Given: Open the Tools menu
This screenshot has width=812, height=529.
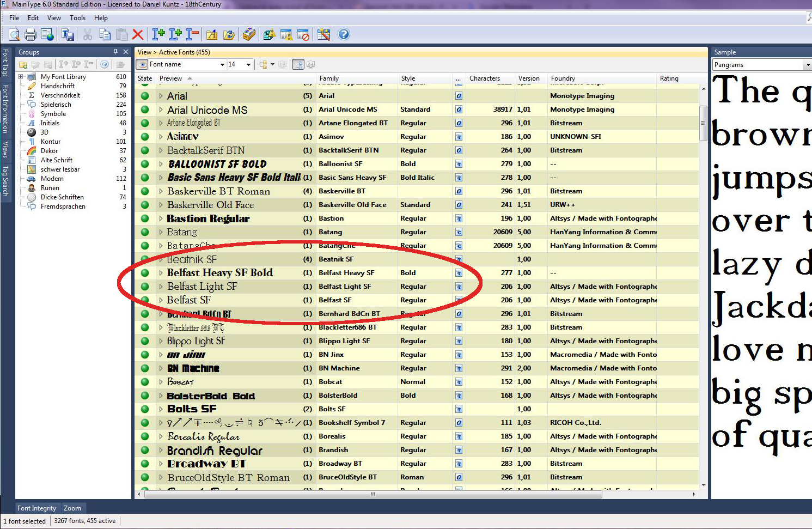Looking at the screenshot, I should click(77, 18).
